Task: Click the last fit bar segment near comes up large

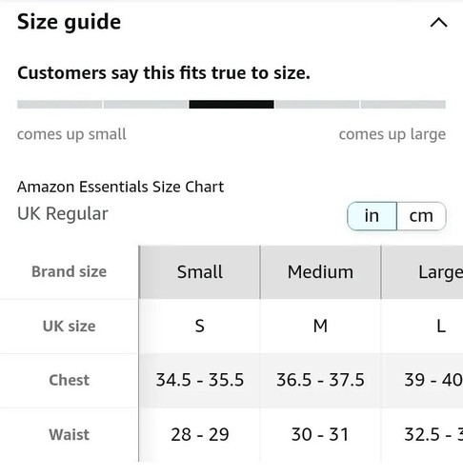Action: coord(403,105)
